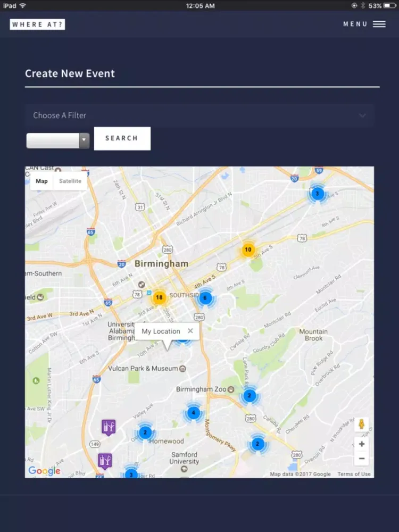Image resolution: width=399 pixels, height=532 pixels.
Task: Zoom out with the minus button
Action: pyautogui.click(x=362, y=459)
